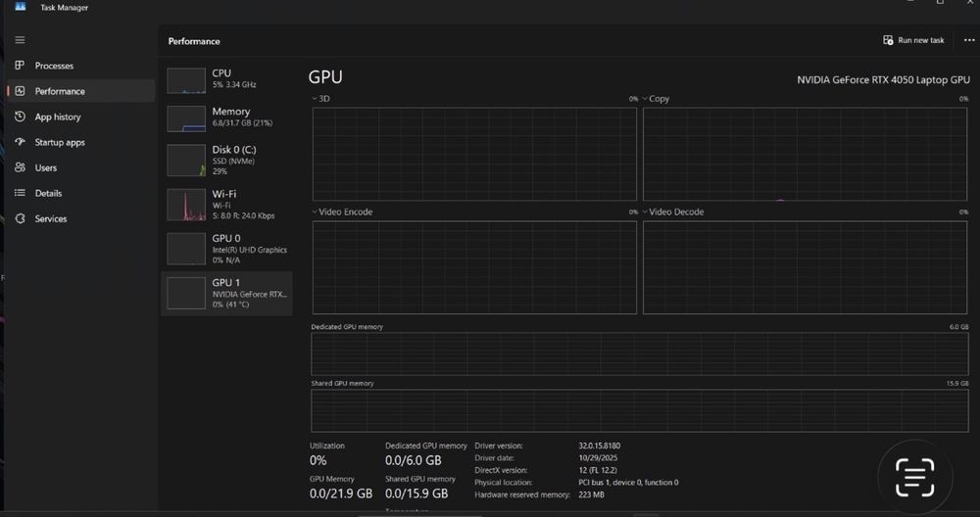Select the GPU 0 Intel UHD thumbnail
Screen dimensions: 980x517
click(186, 249)
